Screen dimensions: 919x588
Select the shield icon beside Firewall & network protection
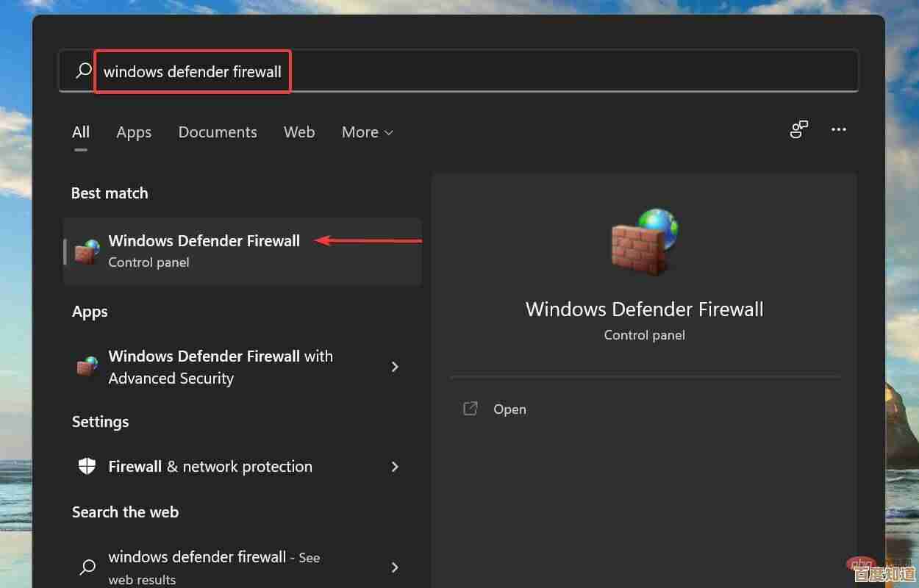click(x=86, y=466)
